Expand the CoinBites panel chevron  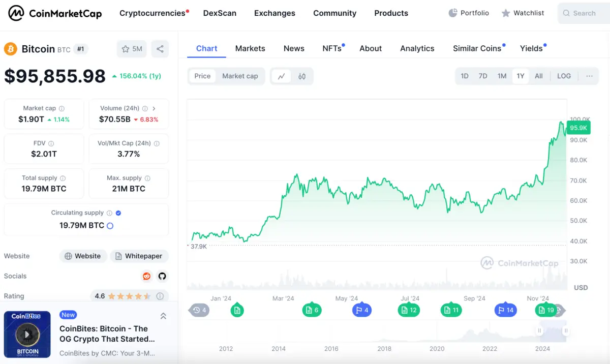[x=163, y=316]
